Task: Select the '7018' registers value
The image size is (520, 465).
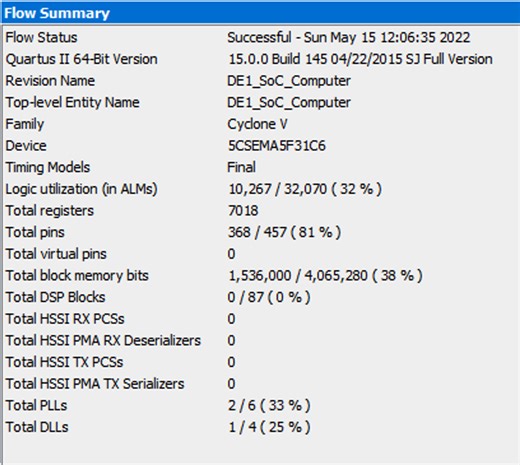Action: click(x=243, y=211)
